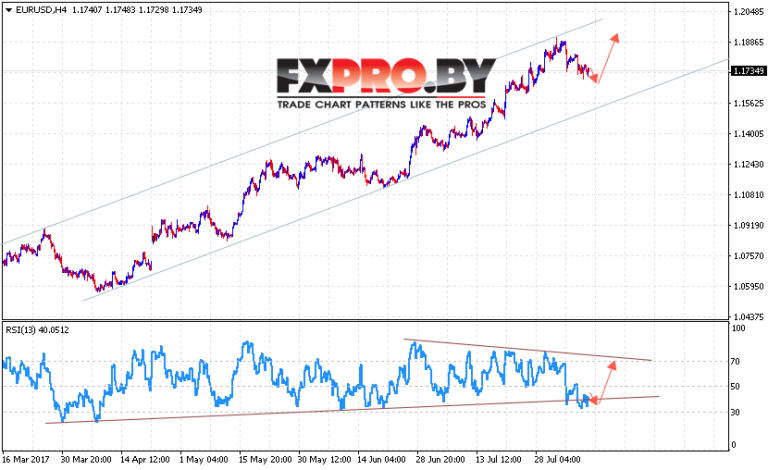The height and width of the screenshot is (470, 768).
Task: Click the large red upward arrow on price chart
Action: (608, 58)
